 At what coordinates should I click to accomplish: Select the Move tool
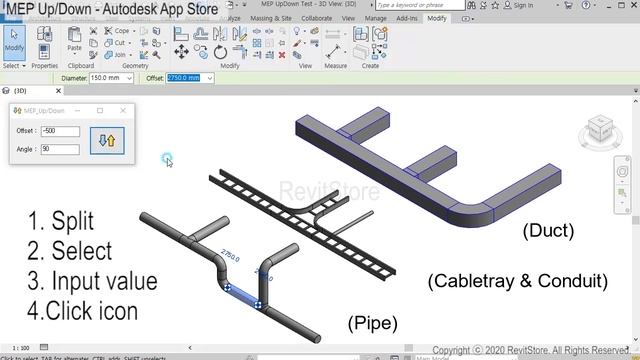point(181,52)
